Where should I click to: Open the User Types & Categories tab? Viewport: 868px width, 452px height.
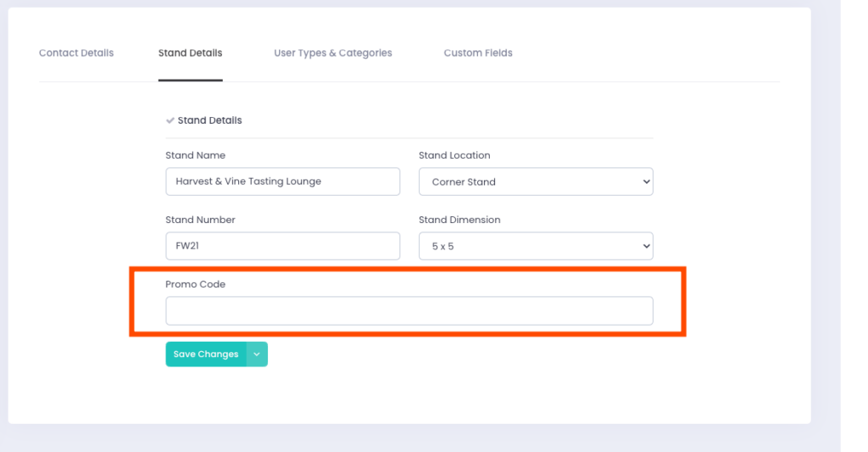(x=332, y=53)
